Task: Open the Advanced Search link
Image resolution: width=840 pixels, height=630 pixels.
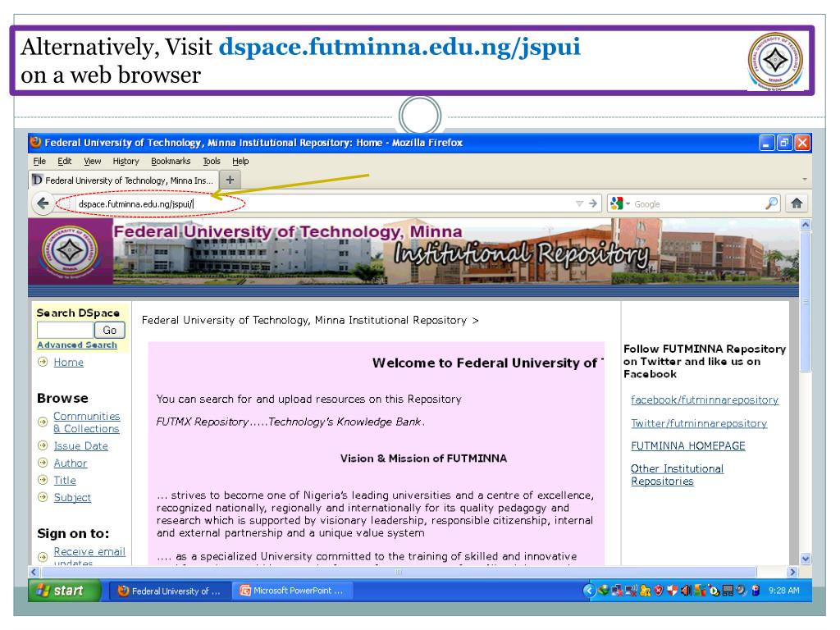Action: click(77, 345)
